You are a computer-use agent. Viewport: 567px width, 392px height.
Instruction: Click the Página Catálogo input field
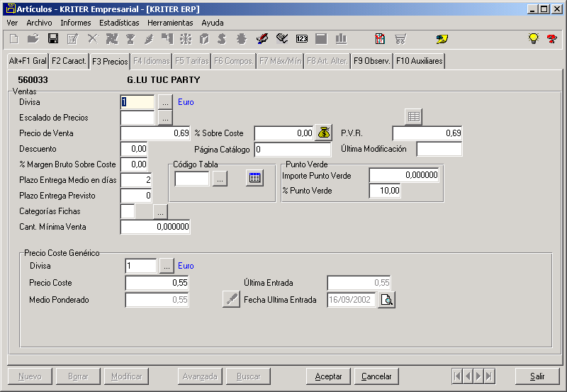(293, 150)
